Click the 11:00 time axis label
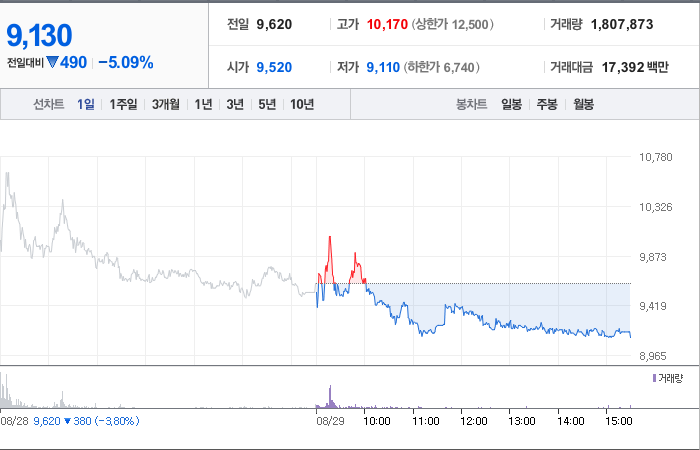This screenshot has height=450, width=700. click(425, 421)
